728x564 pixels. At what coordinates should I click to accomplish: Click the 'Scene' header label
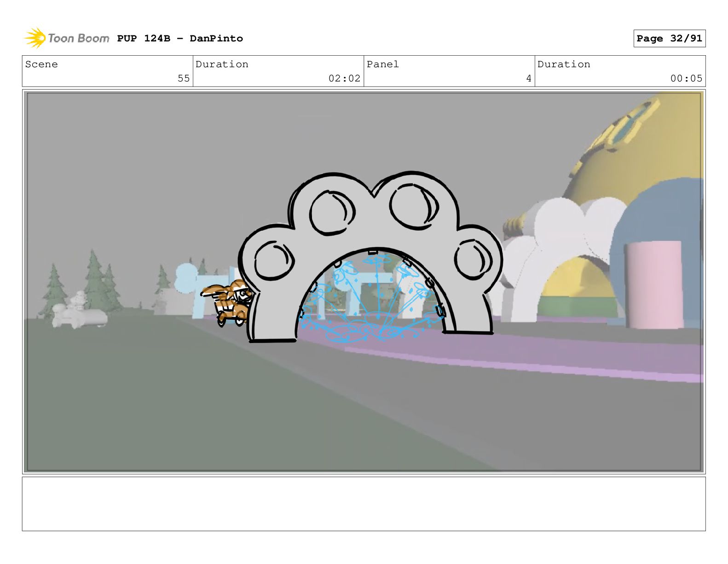(x=41, y=64)
